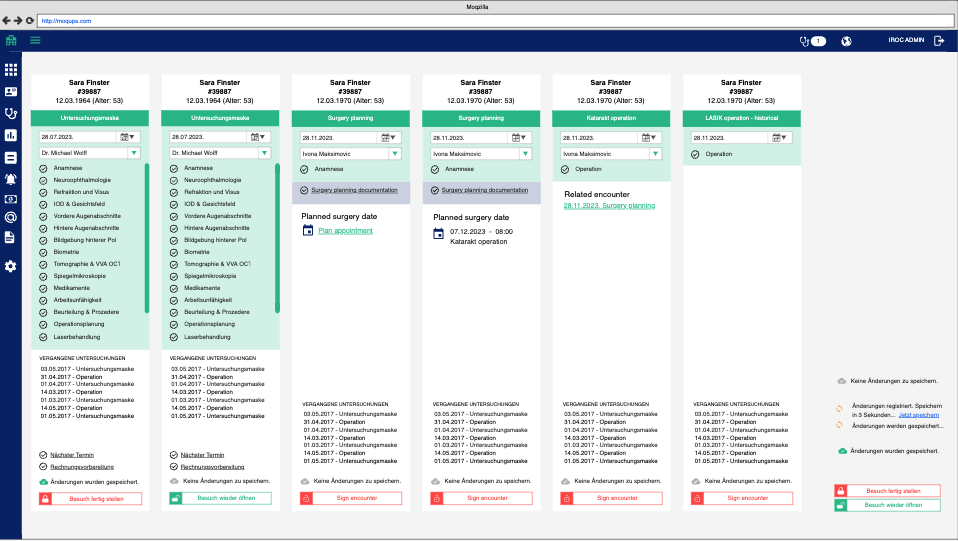This screenshot has height=541, width=958.
Task: Toggle Anamnese check in first patient card
Action: 43,168
